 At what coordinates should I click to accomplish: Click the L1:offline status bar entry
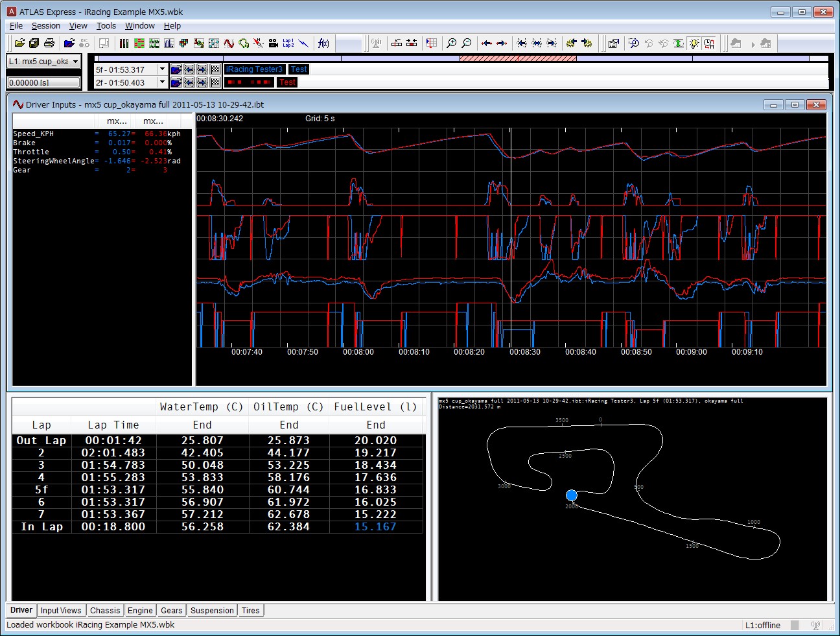pyautogui.click(x=763, y=626)
